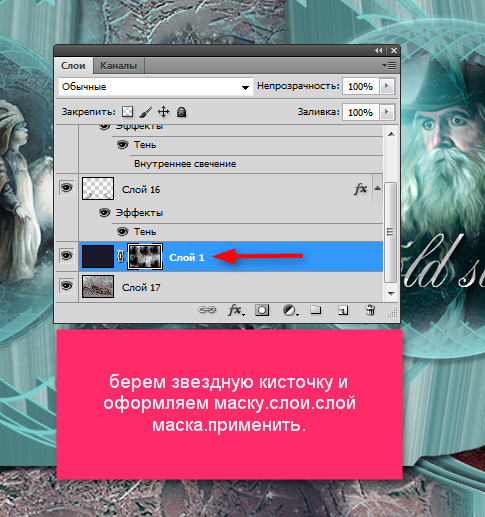Lock position move icon
Viewport: 485px width, 517px height.
163,112
